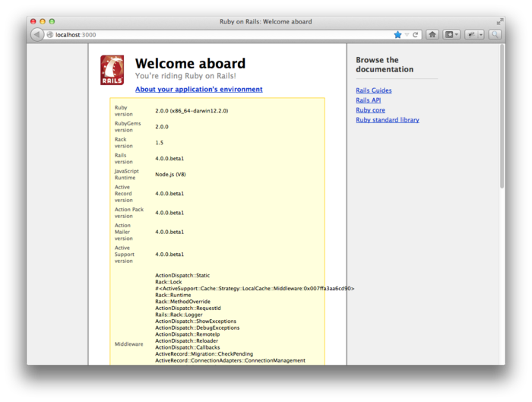This screenshot has width=532, height=402.
Task: Expand the bookmarks menu button
Action: click(451, 35)
